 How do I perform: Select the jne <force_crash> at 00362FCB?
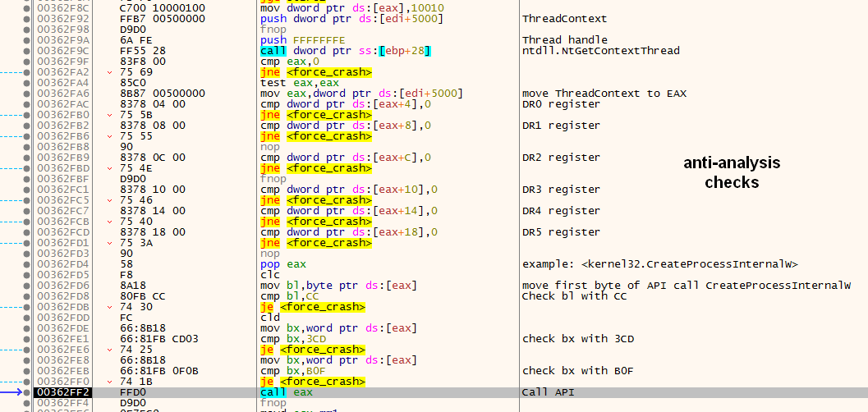click(315, 222)
